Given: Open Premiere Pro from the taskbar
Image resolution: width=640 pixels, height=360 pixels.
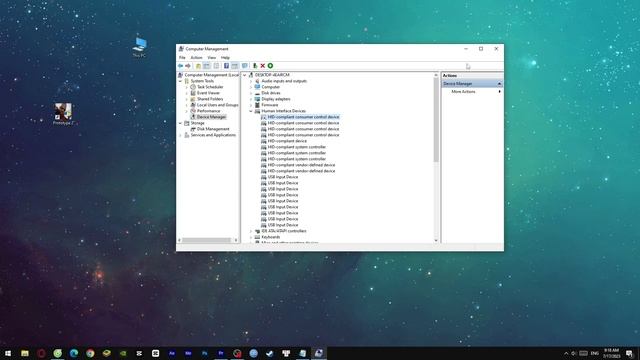Looking at the screenshot, I should point(221,353).
